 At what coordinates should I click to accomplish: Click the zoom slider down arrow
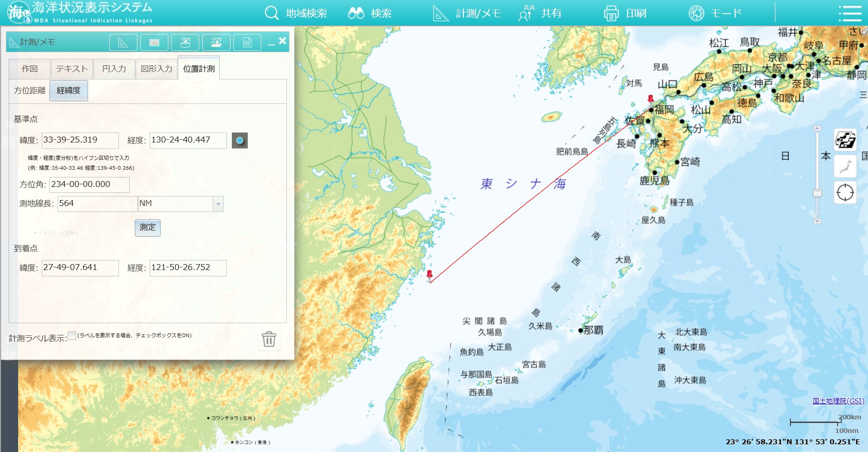(x=817, y=221)
